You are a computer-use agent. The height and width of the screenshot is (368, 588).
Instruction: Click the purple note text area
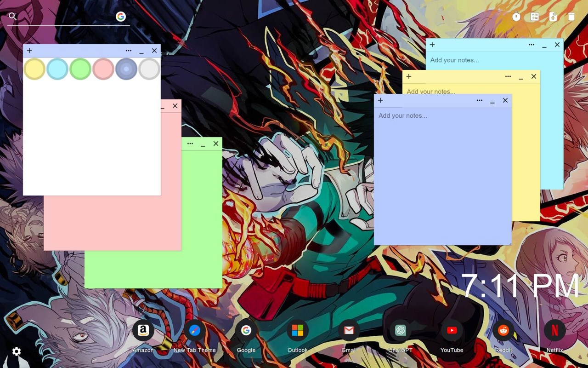pos(443,176)
